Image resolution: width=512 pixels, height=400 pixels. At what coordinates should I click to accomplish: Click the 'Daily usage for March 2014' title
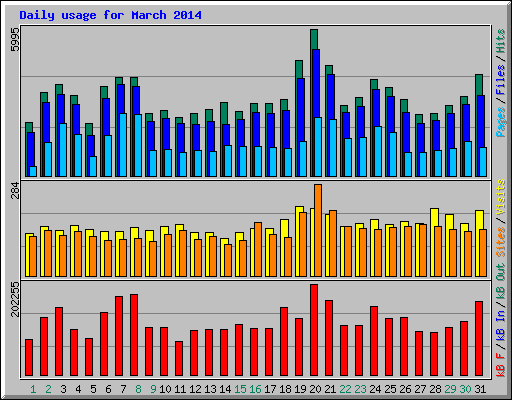pos(110,15)
